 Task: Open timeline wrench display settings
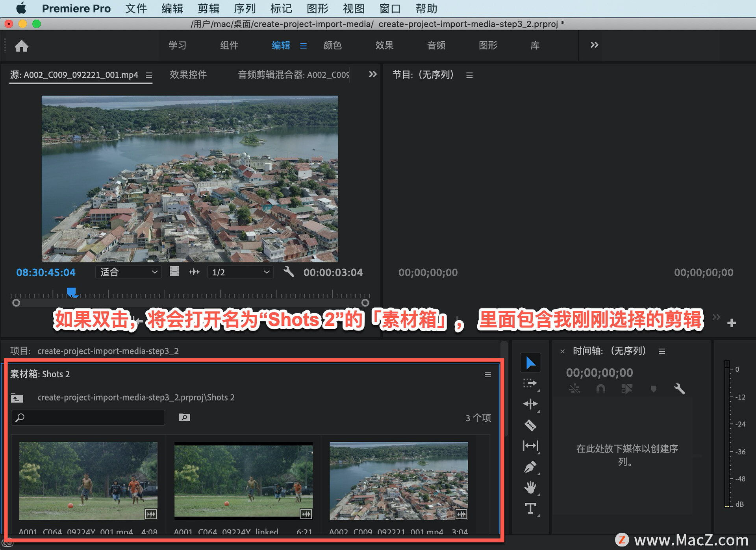[679, 389]
